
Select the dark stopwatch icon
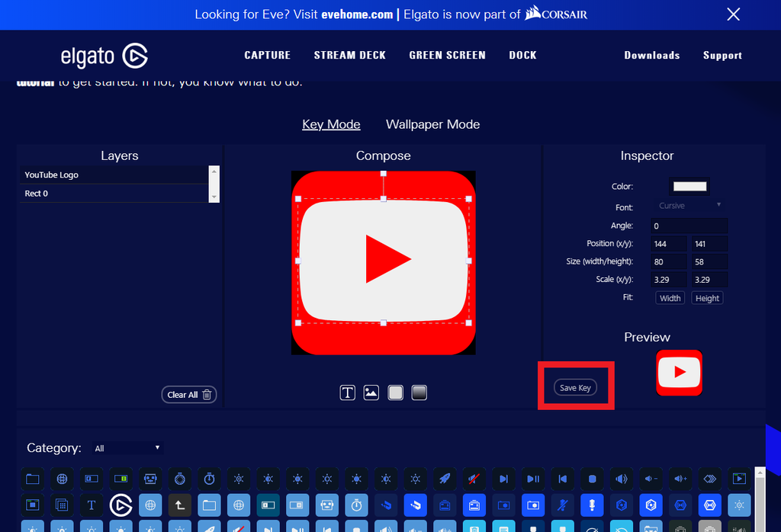209,479
